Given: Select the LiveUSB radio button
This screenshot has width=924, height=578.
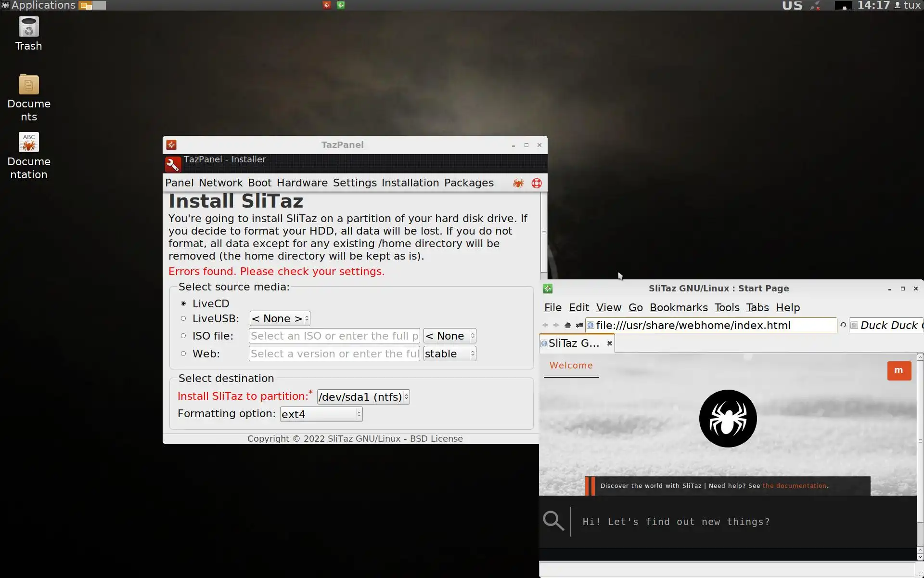Looking at the screenshot, I should [x=183, y=318].
